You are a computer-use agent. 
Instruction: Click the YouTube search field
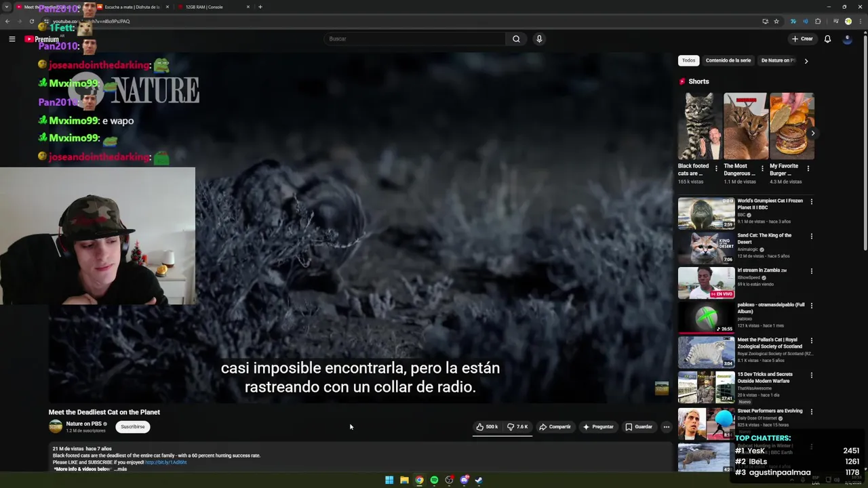(x=414, y=39)
